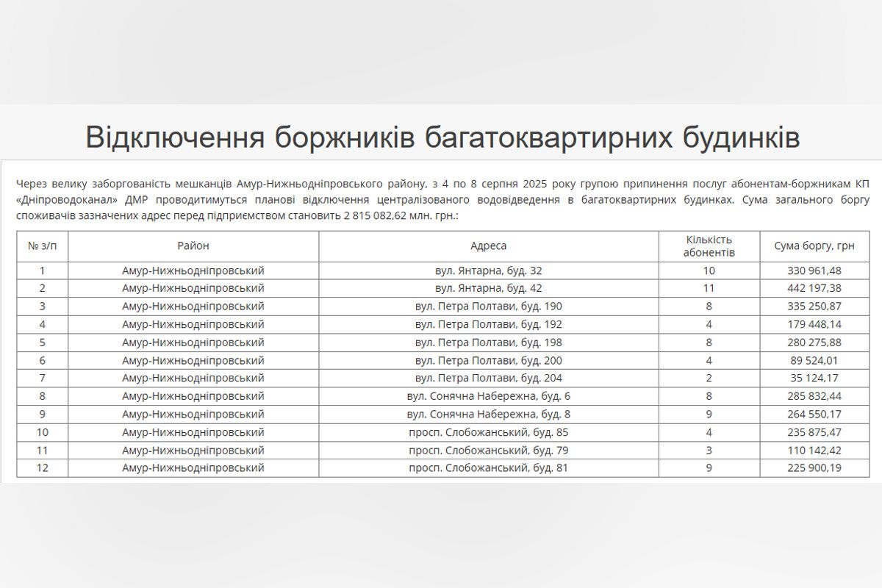882x588 pixels.
Task: Click the "Кількість абонентів" column header
Action: pos(709,246)
